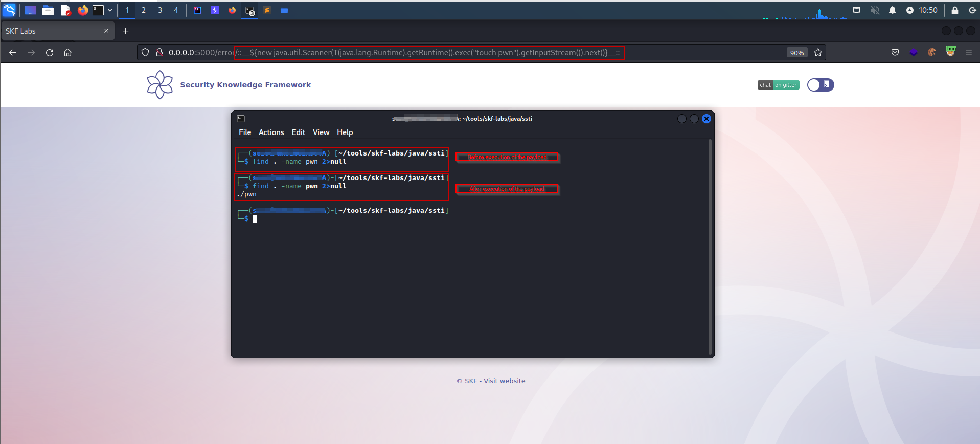Click the notification bell in system tray
The image size is (980, 444).
click(892, 10)
